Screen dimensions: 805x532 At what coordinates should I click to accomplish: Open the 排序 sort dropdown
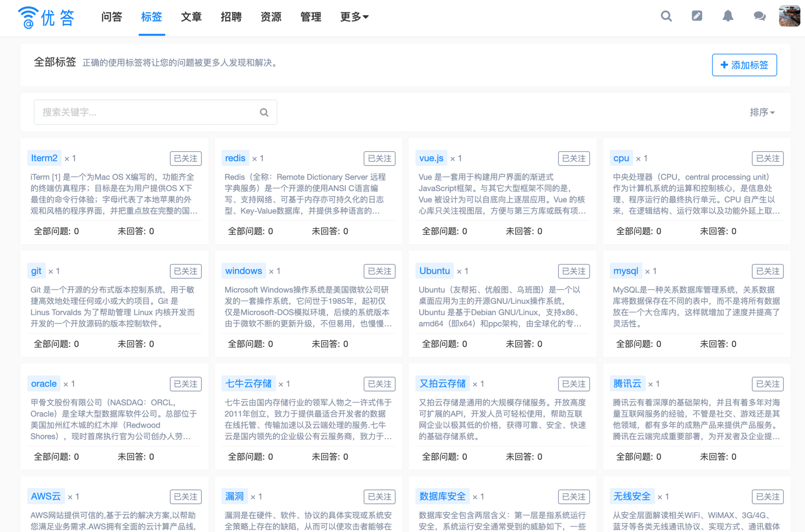pos(762,112)
